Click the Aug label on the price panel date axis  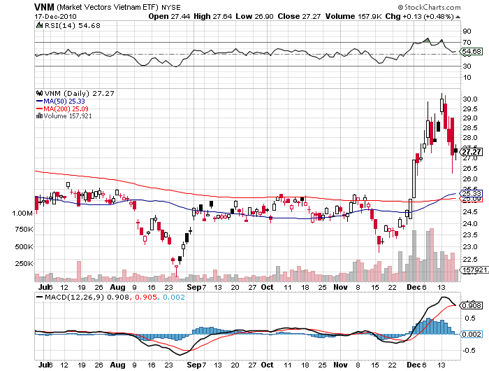[x=117, y=287]
